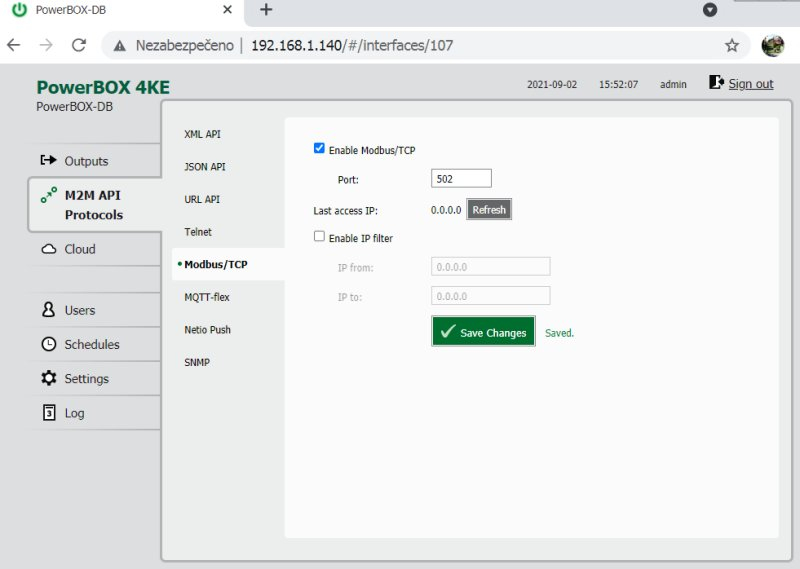Open Schedules in the sidebar menu
Image resolution: width=800 pixels, height=569 pixels.
tap(92, 344)
